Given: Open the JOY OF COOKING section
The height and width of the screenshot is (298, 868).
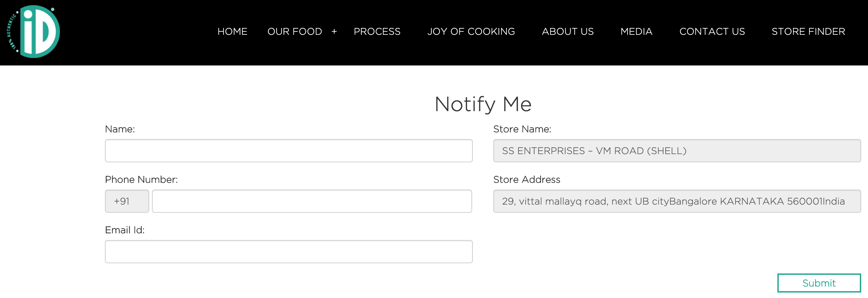Looking at the screenshot, I should (471, 32).
